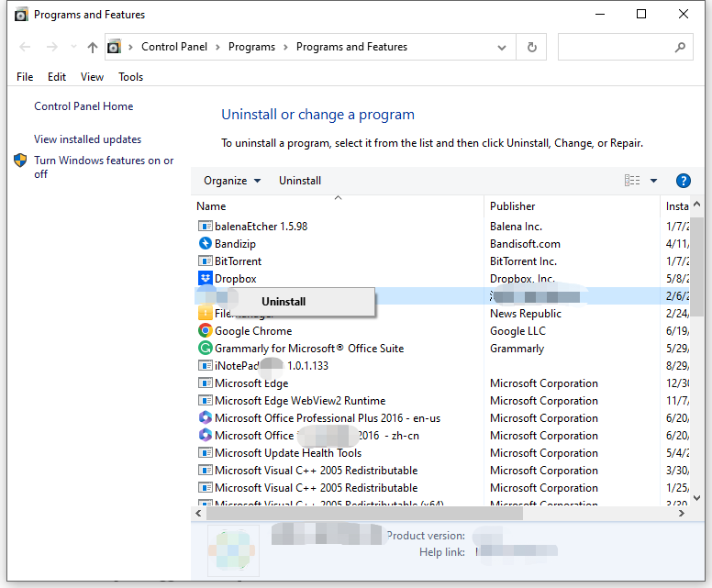Click the horizontal scrollbar right arrow
This screenshot has width=712, height=588.
[x=681, y=513]
